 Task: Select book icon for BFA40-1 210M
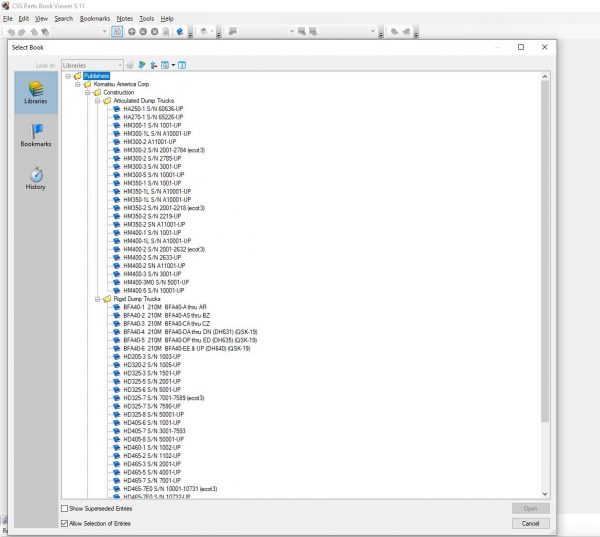tap(116, 307)
